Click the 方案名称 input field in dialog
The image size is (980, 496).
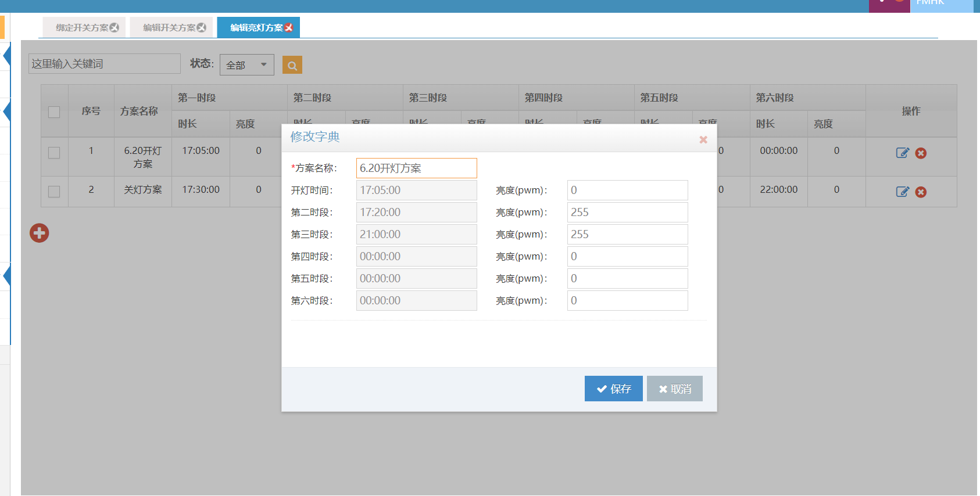416,168
